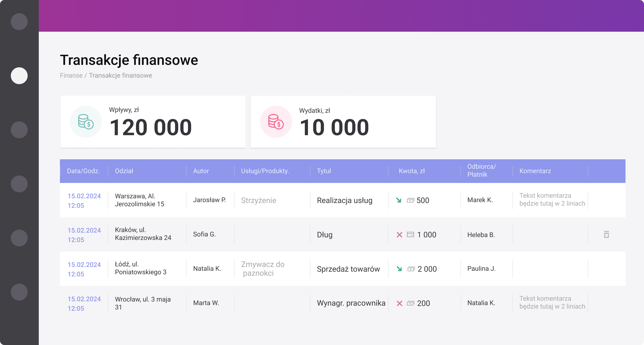This screenshot has height=345, width=644.
Task: Click the trash icon in the Dług row
Action: pyautogui.click(x=606, y=234)
